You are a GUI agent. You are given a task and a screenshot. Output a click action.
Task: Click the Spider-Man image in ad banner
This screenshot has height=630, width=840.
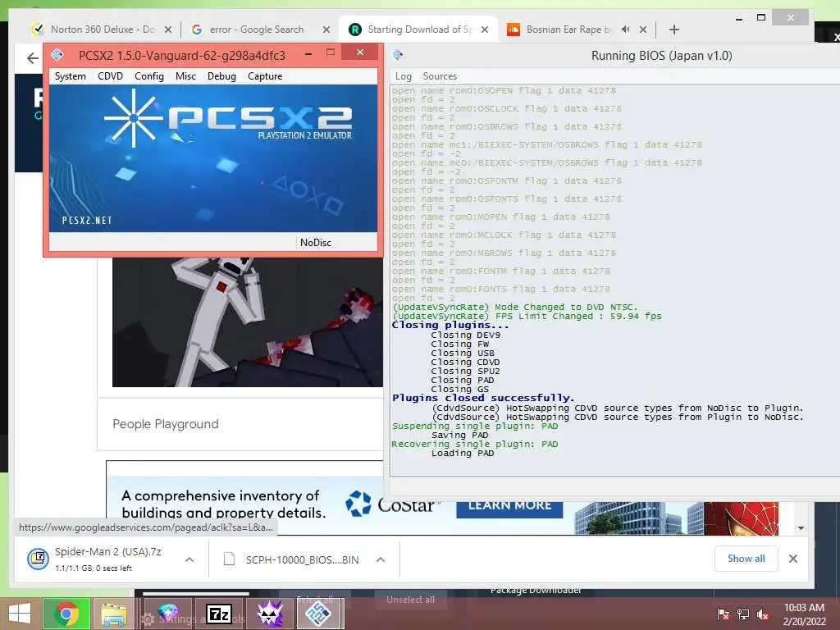click(741, 518)
